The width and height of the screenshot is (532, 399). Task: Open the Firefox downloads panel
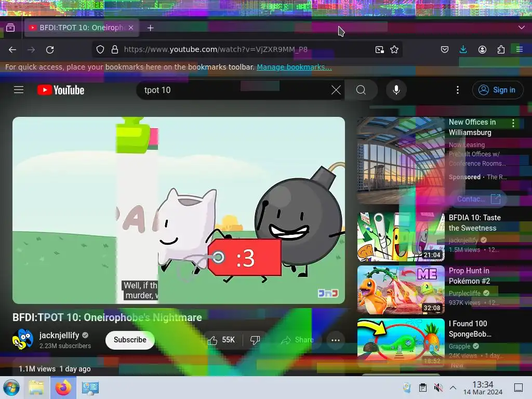point(463,49)
